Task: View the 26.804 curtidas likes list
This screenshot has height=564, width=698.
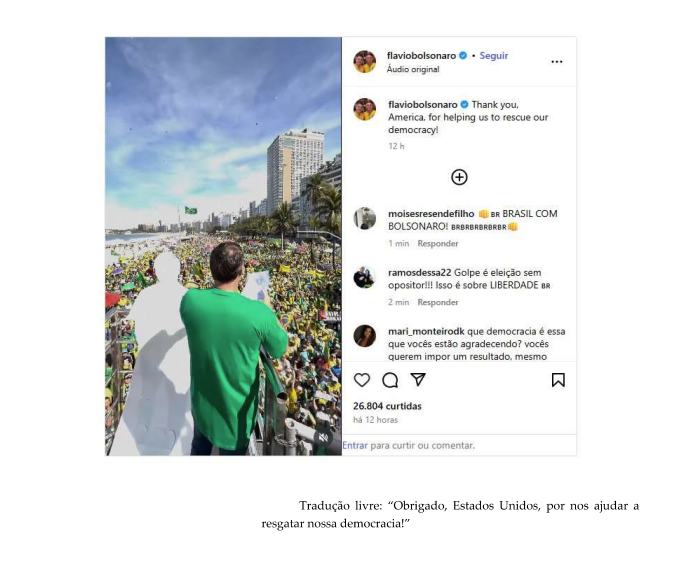Action: pos(387,406)
